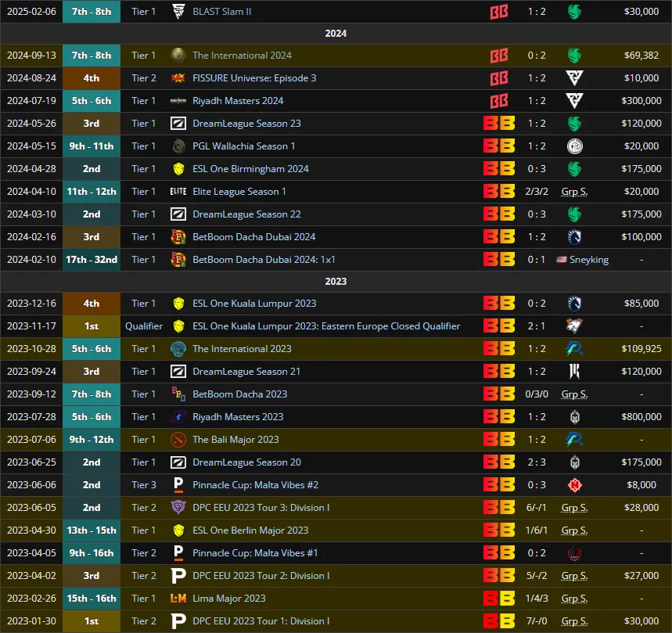
Task: Open Lima Major 2023 link
Action: point(229,599)
